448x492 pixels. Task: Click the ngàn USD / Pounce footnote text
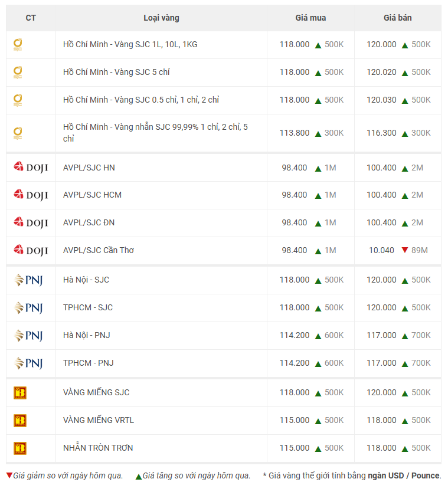(404, 475)
